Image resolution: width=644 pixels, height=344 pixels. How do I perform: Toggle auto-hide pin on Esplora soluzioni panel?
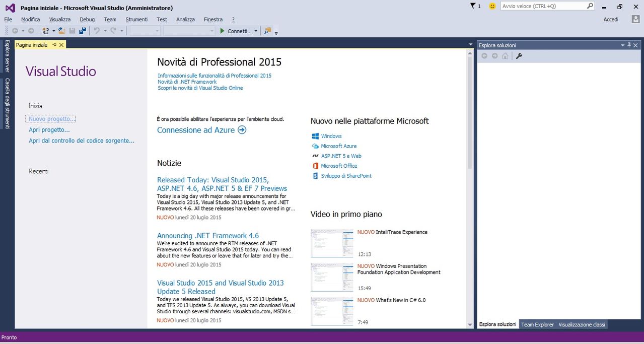[629, 45]
